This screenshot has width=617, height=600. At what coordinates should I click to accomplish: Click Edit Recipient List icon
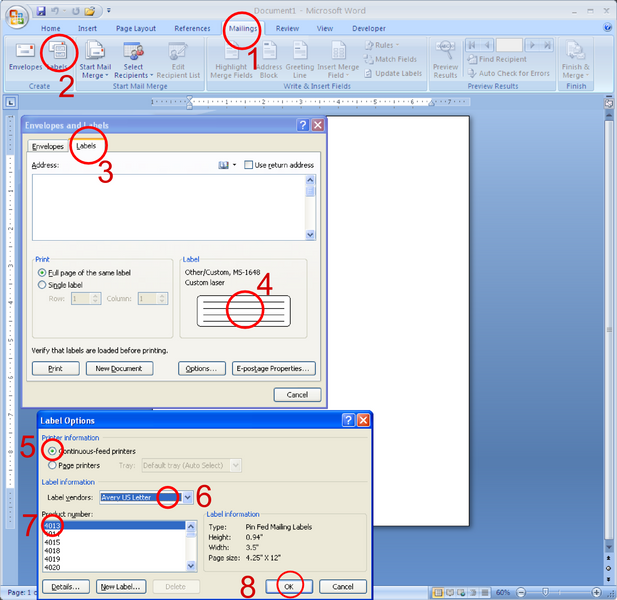click(178, 60)
